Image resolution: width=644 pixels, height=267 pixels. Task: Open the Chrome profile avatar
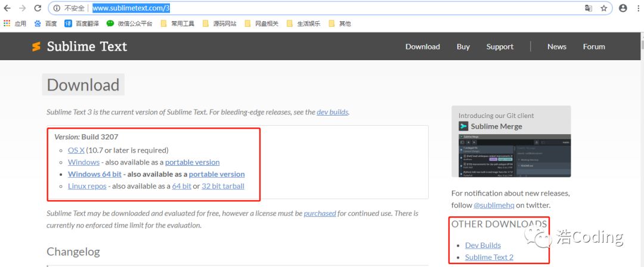coord(623,8)
